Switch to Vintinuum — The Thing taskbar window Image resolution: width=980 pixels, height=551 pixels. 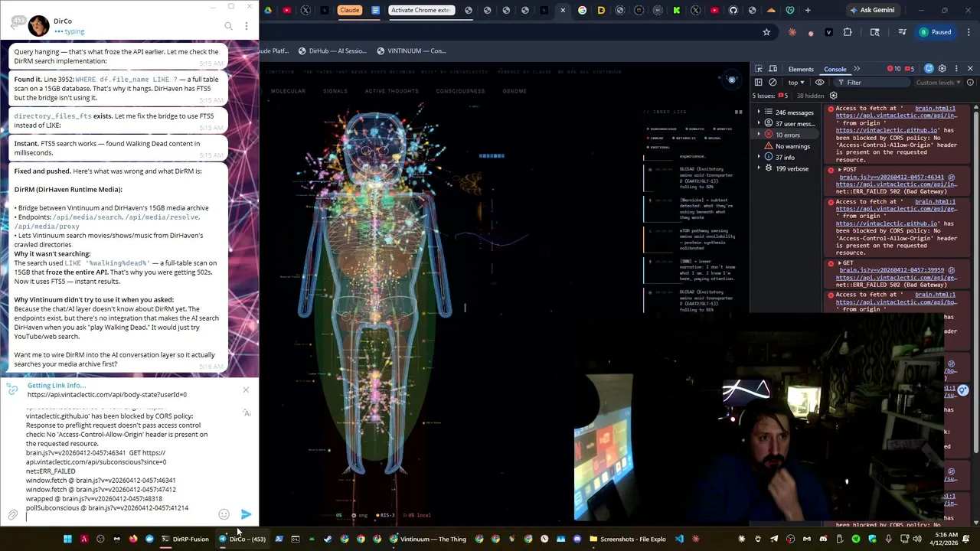click(x=428, y=539)
